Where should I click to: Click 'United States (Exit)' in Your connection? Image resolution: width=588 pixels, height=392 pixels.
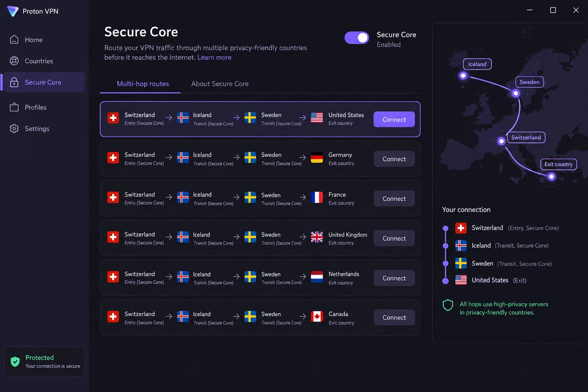[499, 280]
